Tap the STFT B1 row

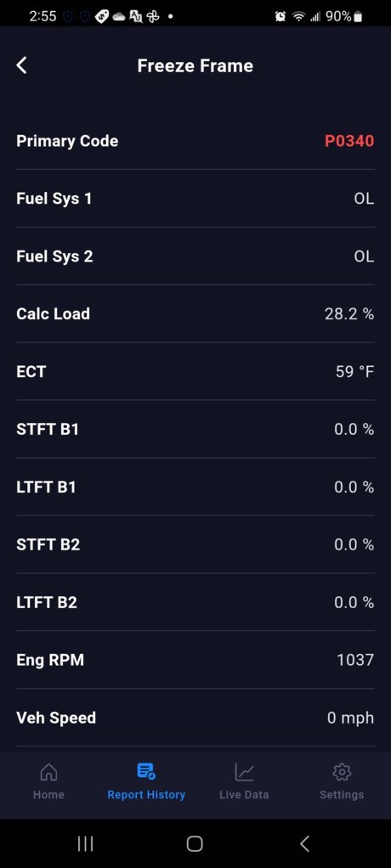point(195,429)
